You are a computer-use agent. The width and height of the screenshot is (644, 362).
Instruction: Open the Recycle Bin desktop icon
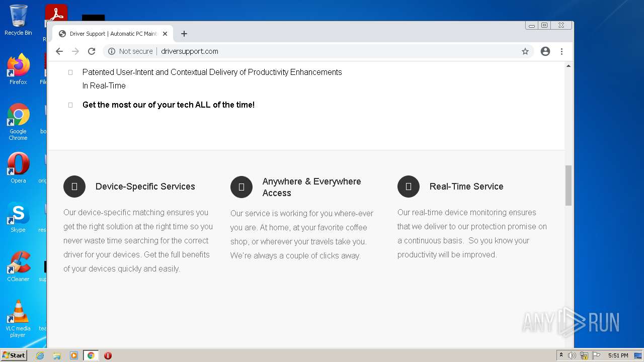tap(18, 20)
